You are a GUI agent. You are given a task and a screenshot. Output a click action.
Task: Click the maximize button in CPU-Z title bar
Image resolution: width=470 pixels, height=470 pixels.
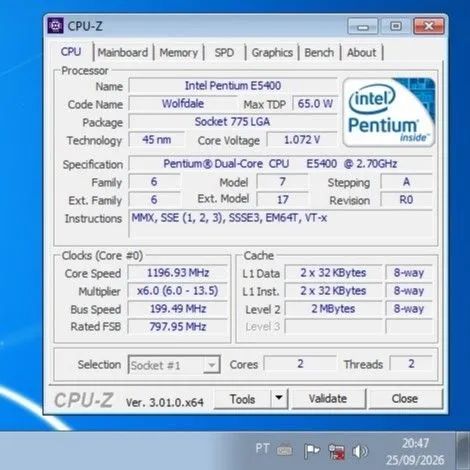pos(396,26)
